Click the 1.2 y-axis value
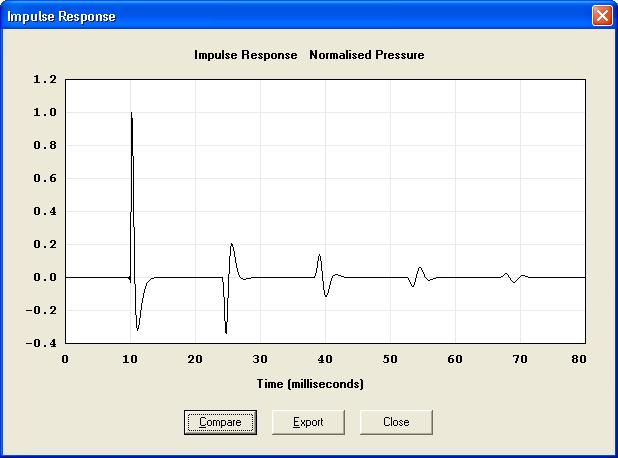 click(x=45, y=80)
